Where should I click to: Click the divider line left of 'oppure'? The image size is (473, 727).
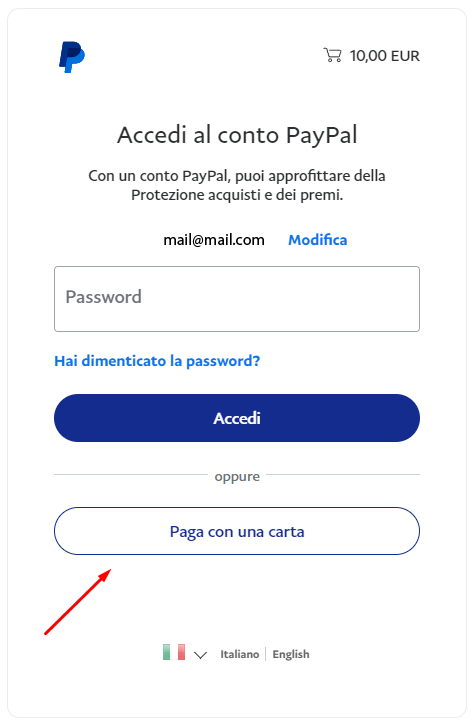tap(131, 475)
